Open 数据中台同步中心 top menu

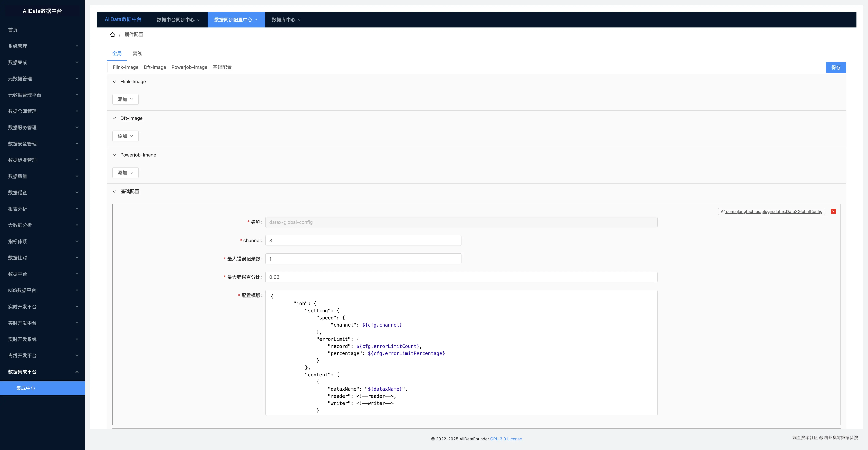178,20
